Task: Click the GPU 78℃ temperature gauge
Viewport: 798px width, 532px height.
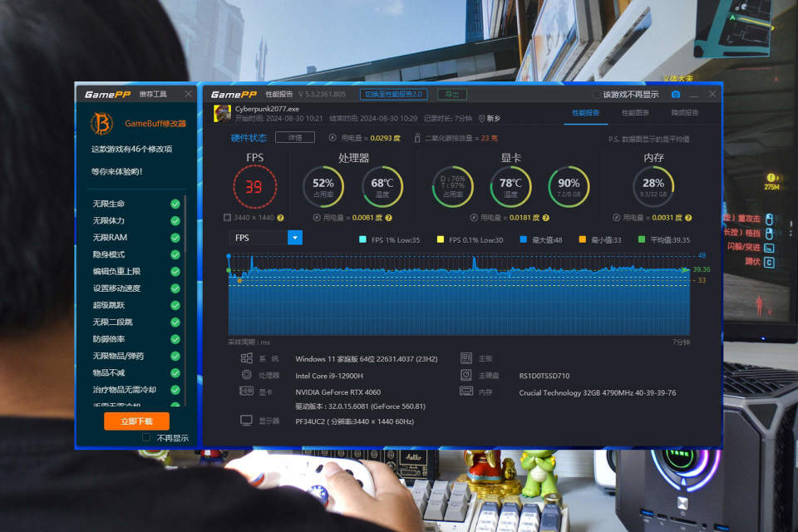Action: pyautogui.click(x=510, y=187)
